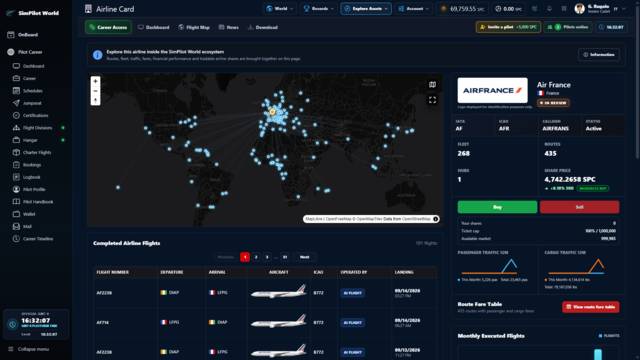
Task: Click the green Buy shares button
Action: 497,207
